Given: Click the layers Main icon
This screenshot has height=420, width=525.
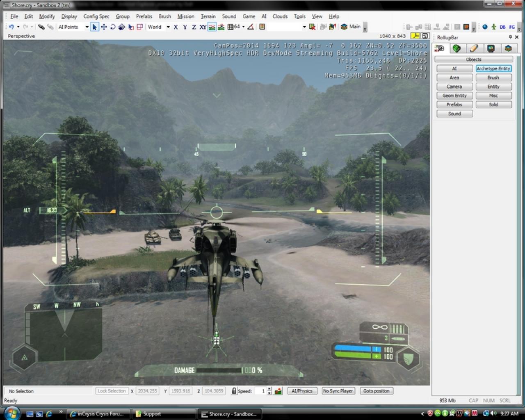Looking at the screenshot, I should 351,27.
